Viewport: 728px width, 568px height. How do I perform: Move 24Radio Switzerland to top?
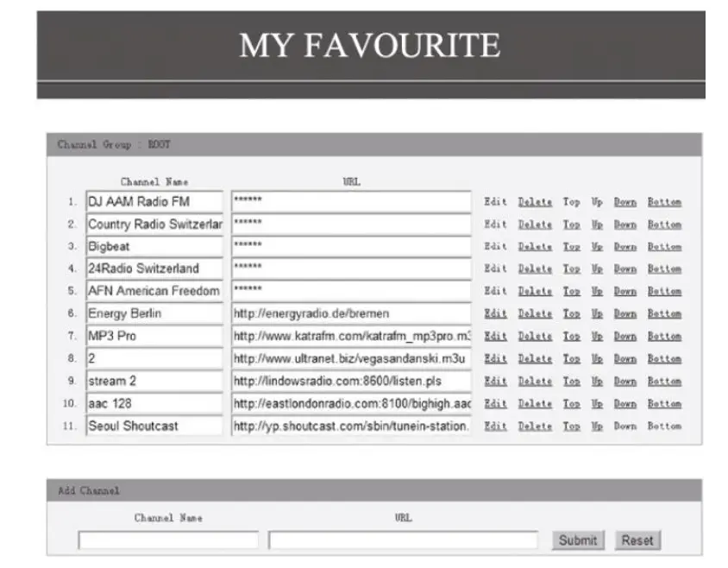click(572, 268)
